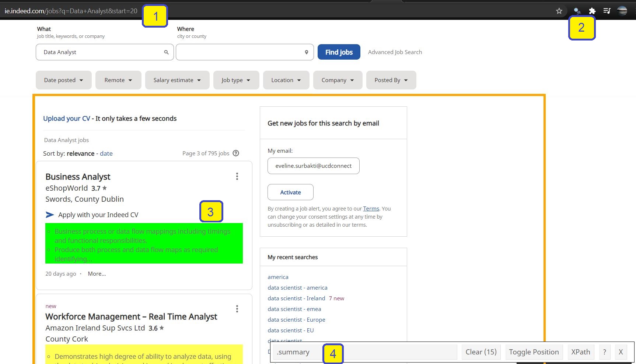Screen dimensions: 636x364
Task: Click Clear (15) in SelectorGadget bar
Action: (481, 352)
